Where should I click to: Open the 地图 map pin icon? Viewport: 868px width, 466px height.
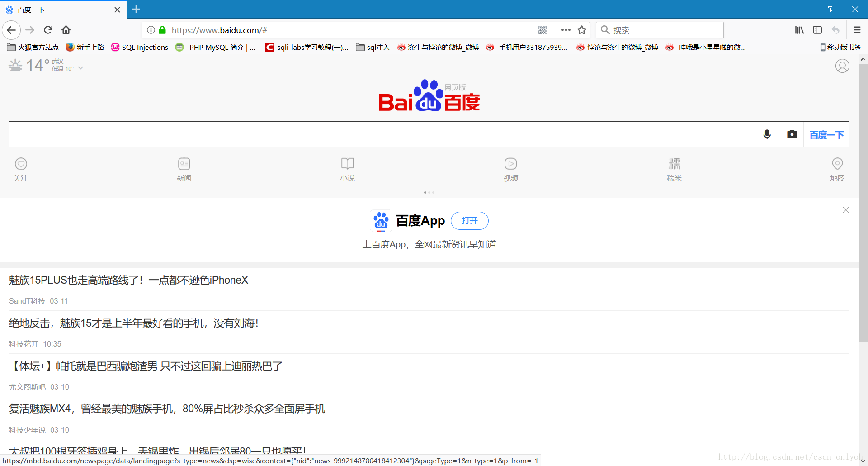pyautogui.click(x=837, y=164)
